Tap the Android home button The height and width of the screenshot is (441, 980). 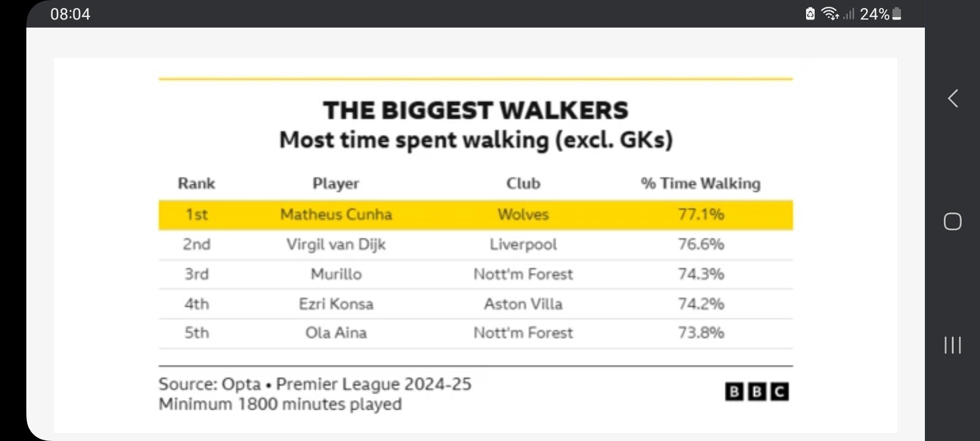[x=952, y=221]
